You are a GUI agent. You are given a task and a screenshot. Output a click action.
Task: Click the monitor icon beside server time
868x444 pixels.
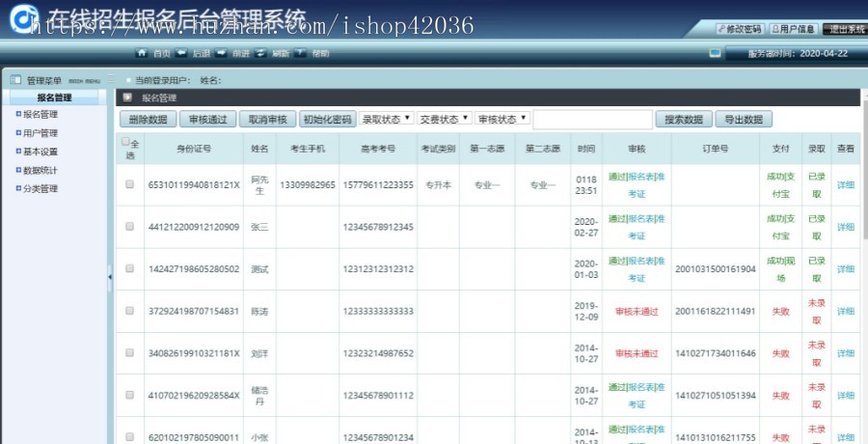pos(715,53)
